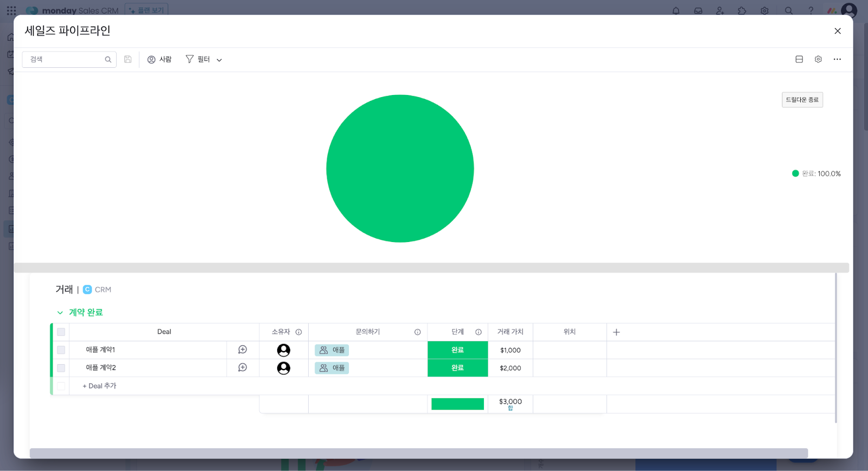The image size is (868, 471).
Task: Click the 거래 가치 column header
Action: (x=510, y=332)
